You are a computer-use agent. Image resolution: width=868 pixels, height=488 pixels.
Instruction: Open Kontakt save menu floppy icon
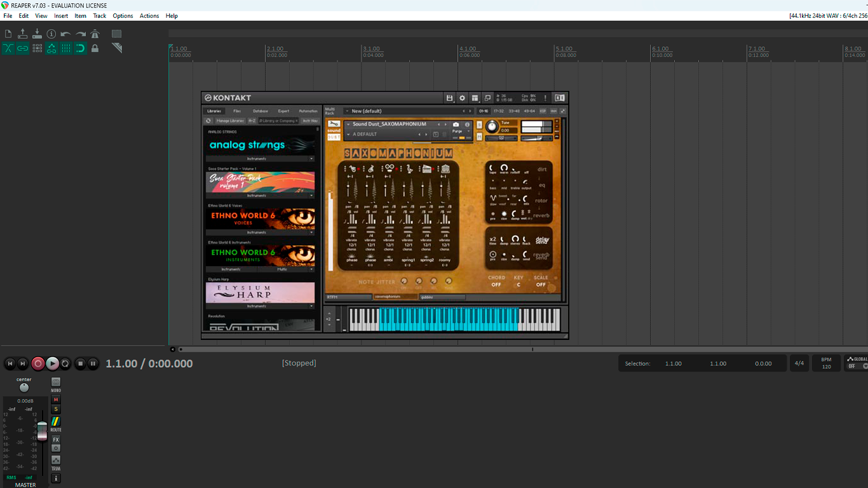pos(449,98)
